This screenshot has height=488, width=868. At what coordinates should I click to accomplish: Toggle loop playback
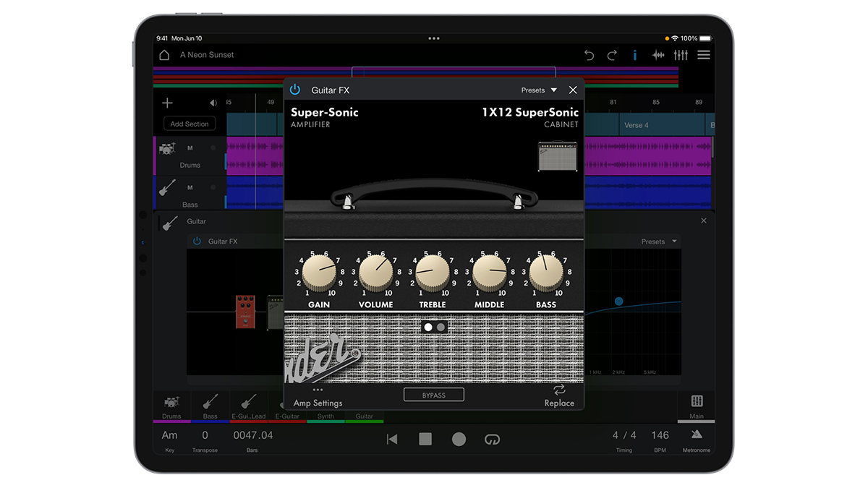click(492, 439)
